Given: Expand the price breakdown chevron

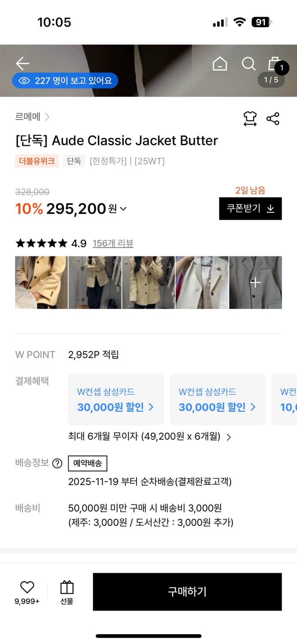Looking at the screenshot, I should (123, 209).
